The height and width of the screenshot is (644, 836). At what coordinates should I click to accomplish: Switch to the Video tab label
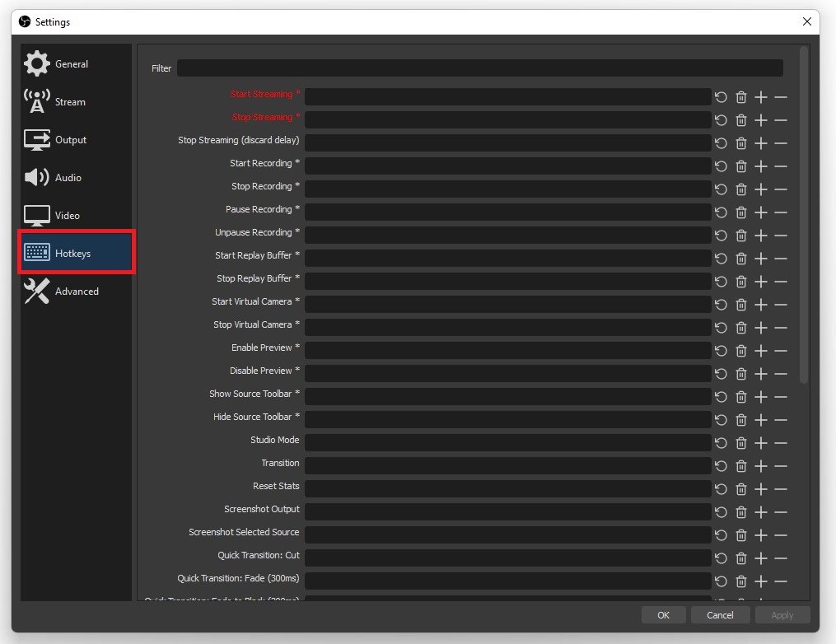(x=68, y=216)
